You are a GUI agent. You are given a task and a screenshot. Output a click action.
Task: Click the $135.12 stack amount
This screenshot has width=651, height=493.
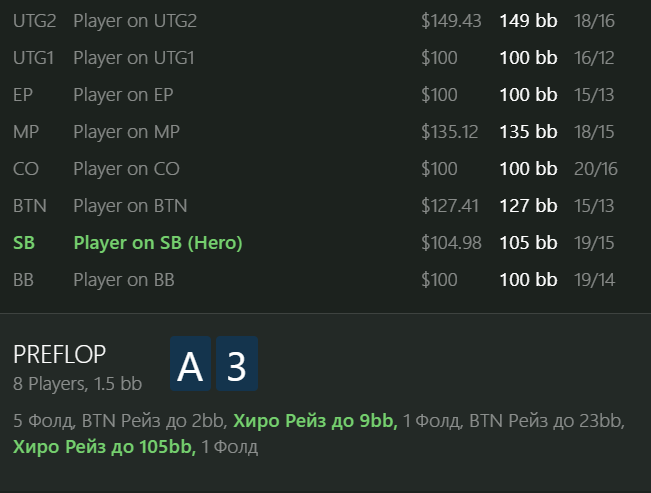click(x=450, y=132)
